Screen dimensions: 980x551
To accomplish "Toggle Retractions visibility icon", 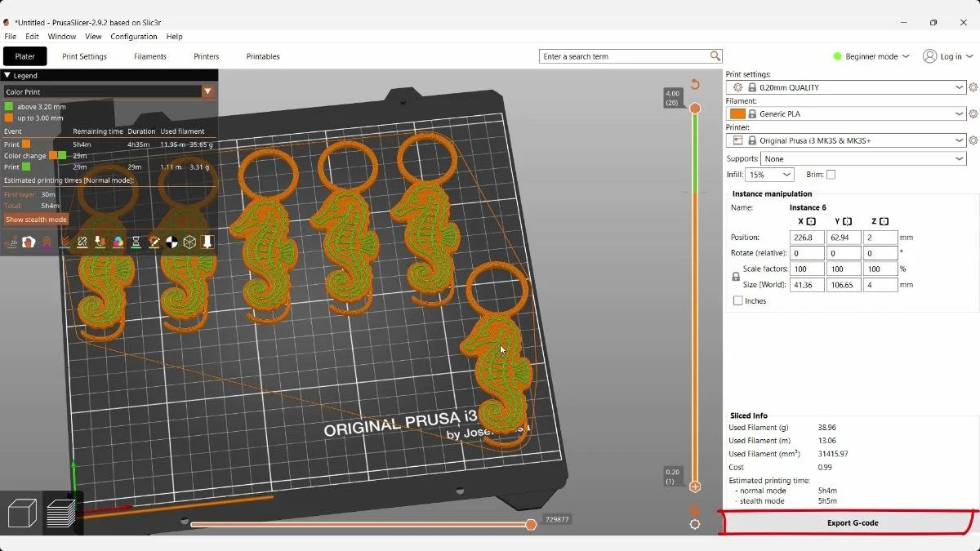I will coord(47,242).
